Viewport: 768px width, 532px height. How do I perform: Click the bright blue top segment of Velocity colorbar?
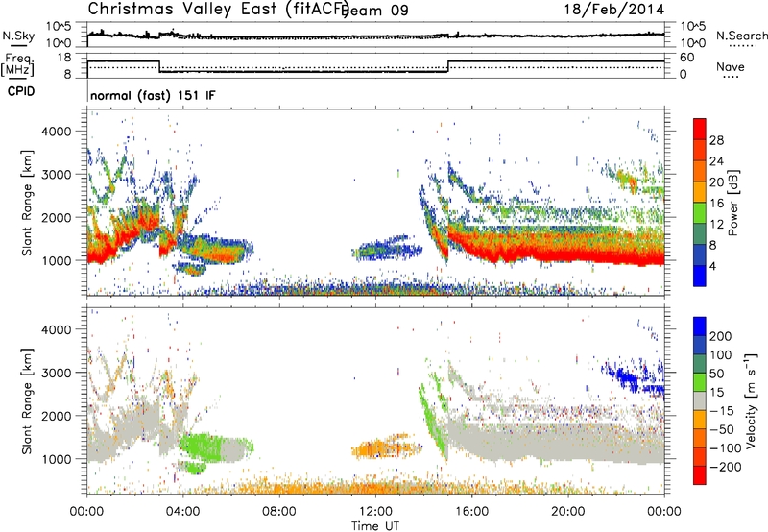tap(700, 326)
